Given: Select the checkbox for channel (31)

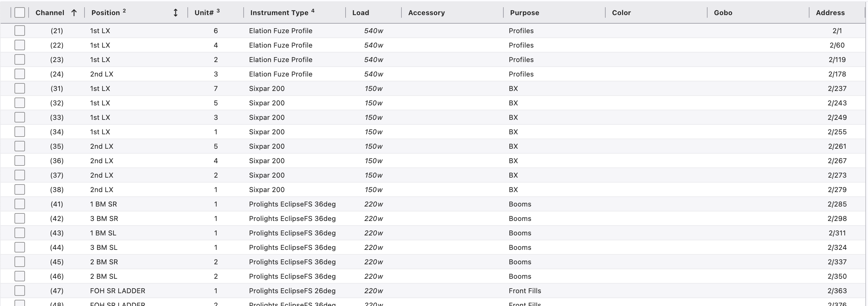Looking at the screenshot, I should coord(19,89).
